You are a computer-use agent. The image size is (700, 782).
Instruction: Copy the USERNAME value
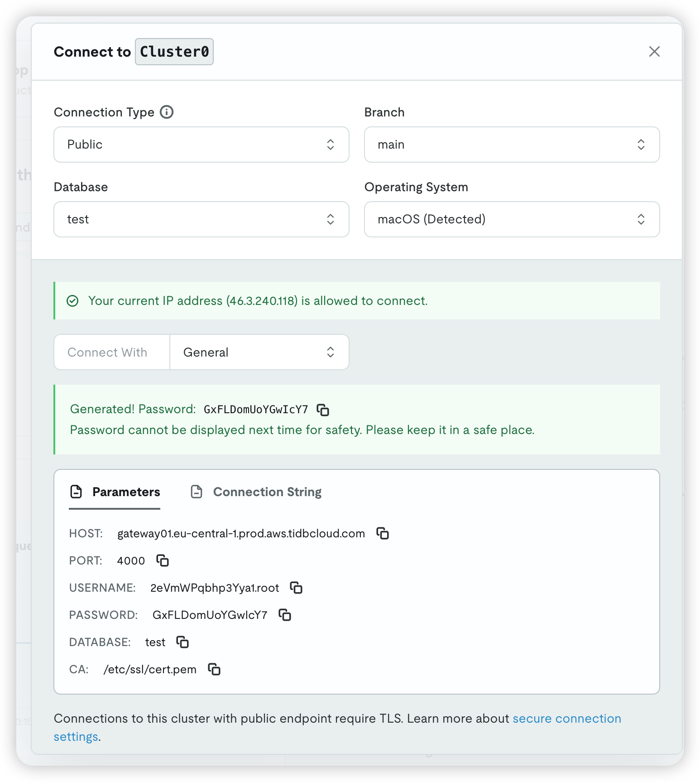coord(296,588)
